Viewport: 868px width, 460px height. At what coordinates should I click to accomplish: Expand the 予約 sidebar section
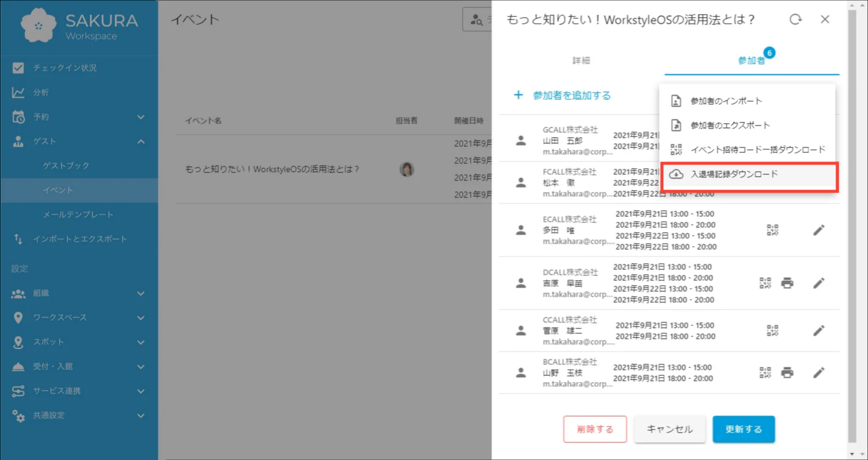[x=79, y=116]
